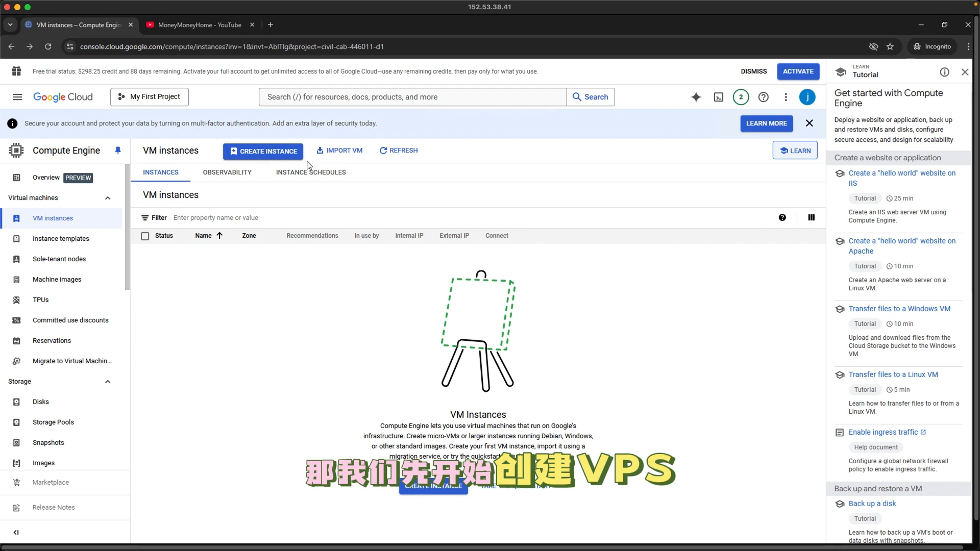
Task: Open column display options icon
Action: point(812,218)
